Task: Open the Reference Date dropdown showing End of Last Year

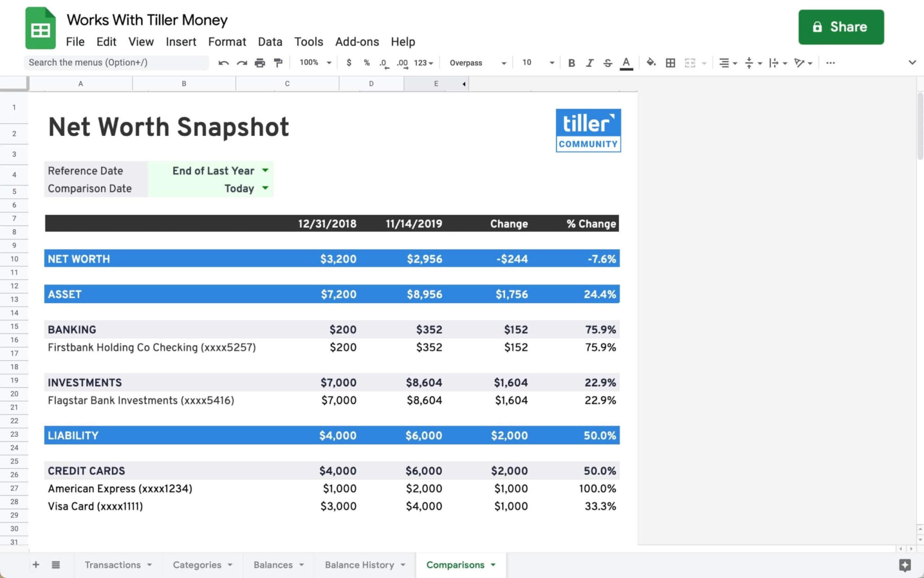Action: click(266, 170)
